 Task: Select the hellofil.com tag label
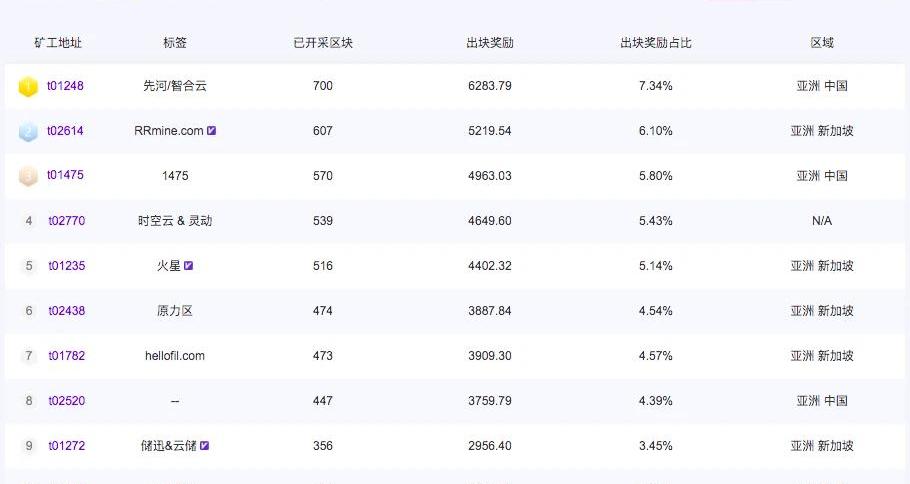(175, 356)
